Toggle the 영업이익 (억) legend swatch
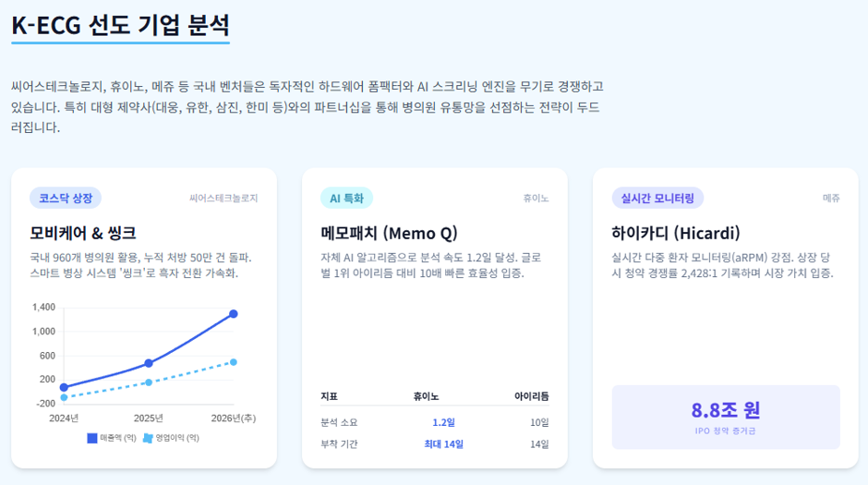 [148, 438]
